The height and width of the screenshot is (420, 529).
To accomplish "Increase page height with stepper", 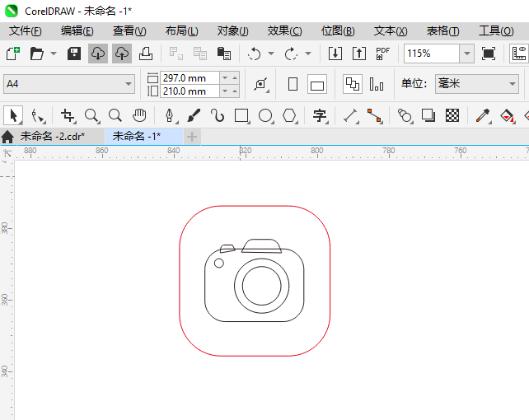I will pyautogui.click(x=235, y=91).
